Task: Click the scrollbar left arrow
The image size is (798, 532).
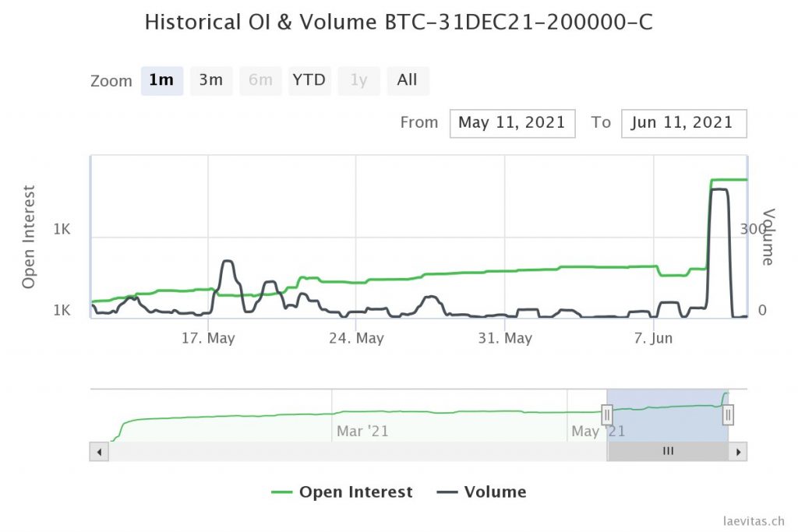Action: [99, 452]
